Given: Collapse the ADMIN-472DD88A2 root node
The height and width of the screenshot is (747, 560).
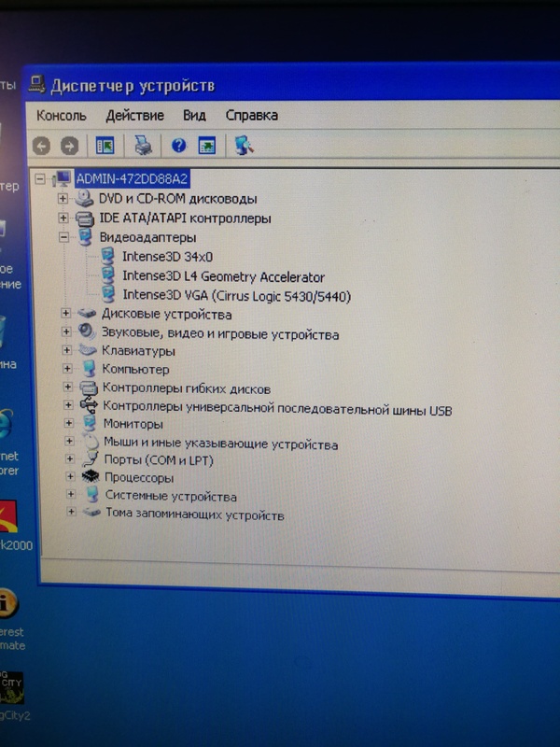Looking at the screenshot, I should tap(40, 179).
